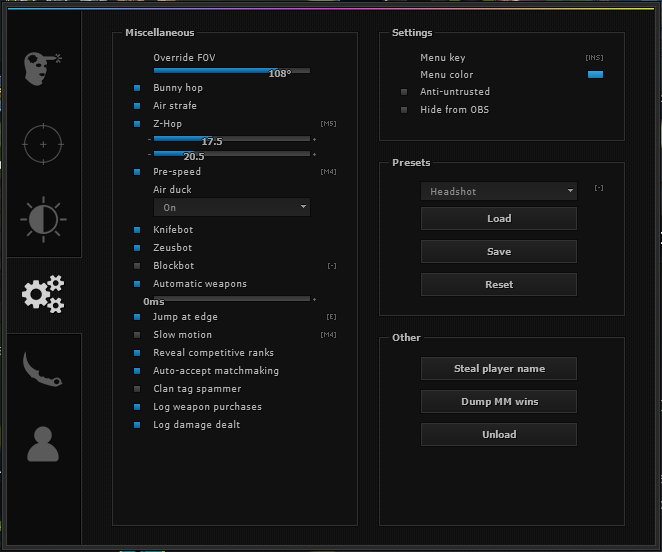Open the karambit knife sidebar icon
The image size is (662, 552).
[x=42, y=369]
